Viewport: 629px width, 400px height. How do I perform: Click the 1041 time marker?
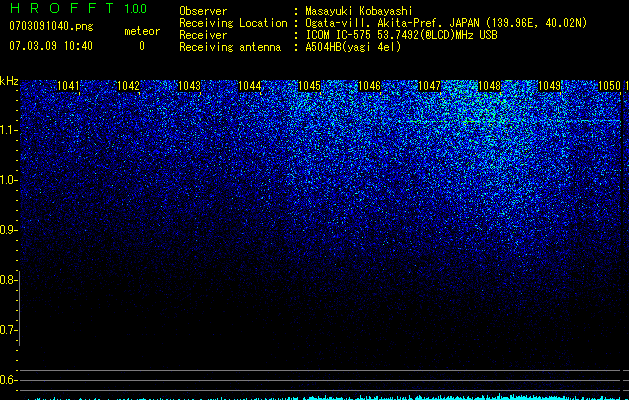tap(68, 86)
